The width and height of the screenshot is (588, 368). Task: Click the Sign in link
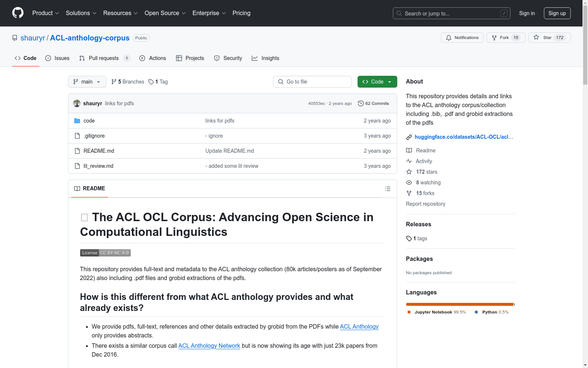pyautogui.click(x=527, y=13)
